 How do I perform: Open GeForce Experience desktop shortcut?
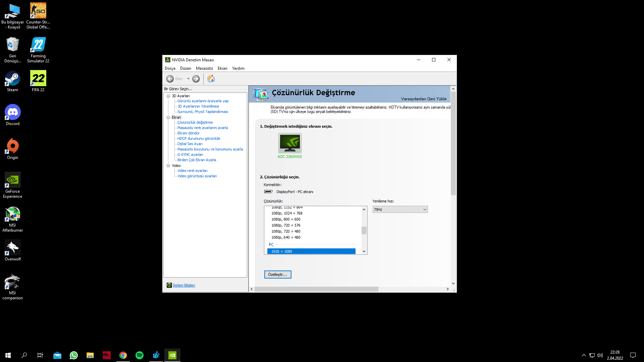(x=13, y=185)
